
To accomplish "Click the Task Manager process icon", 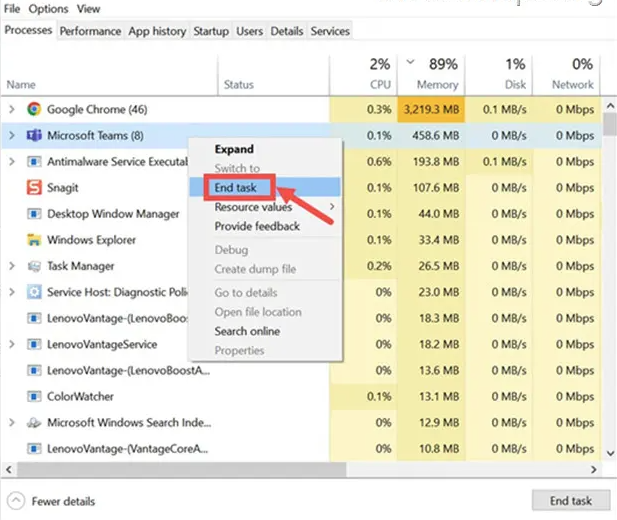I will [x=34, y=266].
